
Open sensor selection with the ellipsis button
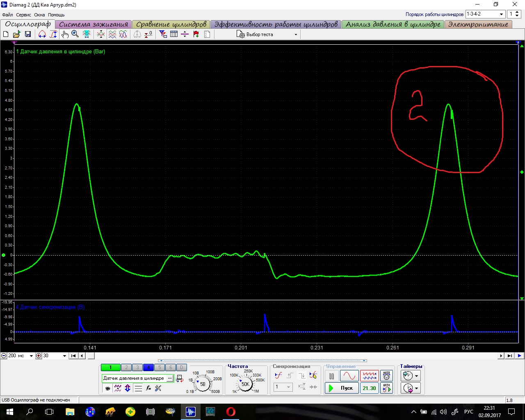[170, 378]
